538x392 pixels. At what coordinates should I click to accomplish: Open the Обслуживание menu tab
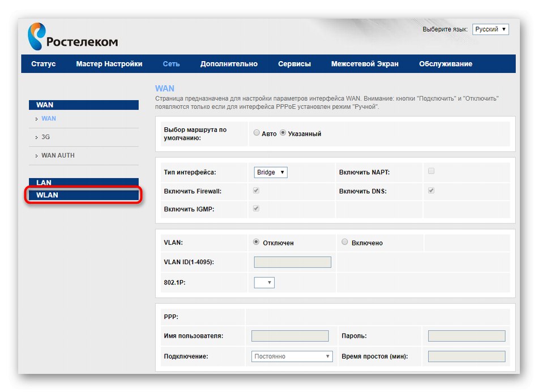click(x=445, y=64)
